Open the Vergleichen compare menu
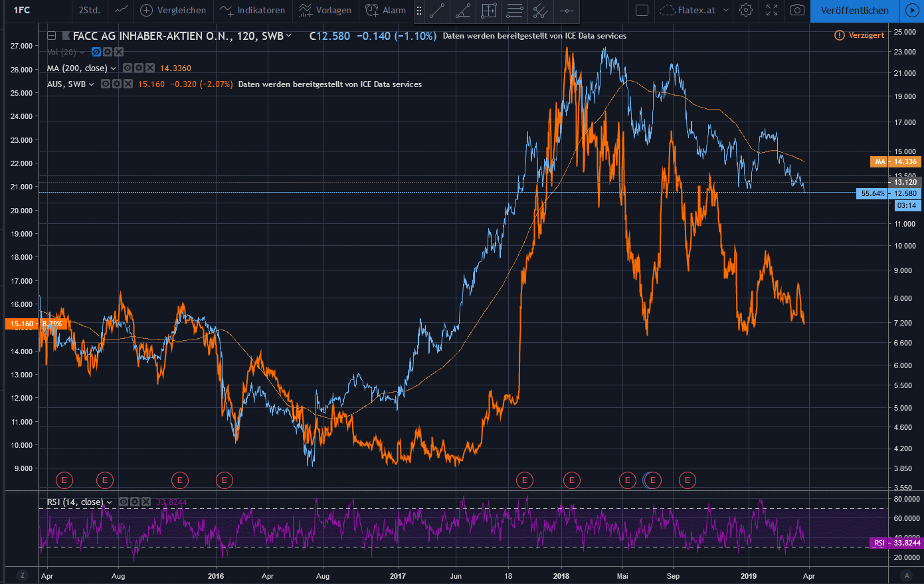This screenshot has width=924, height=584. click(173, 10)
